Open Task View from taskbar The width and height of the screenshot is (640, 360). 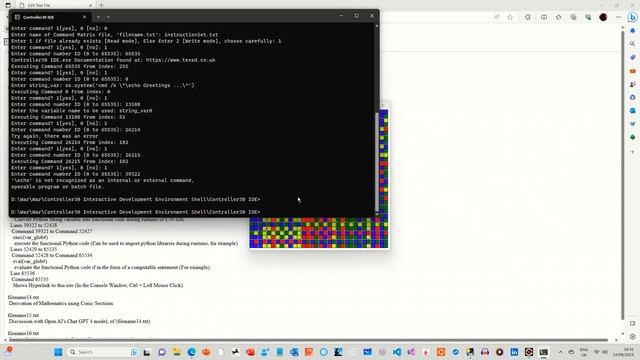pos(147,352)
